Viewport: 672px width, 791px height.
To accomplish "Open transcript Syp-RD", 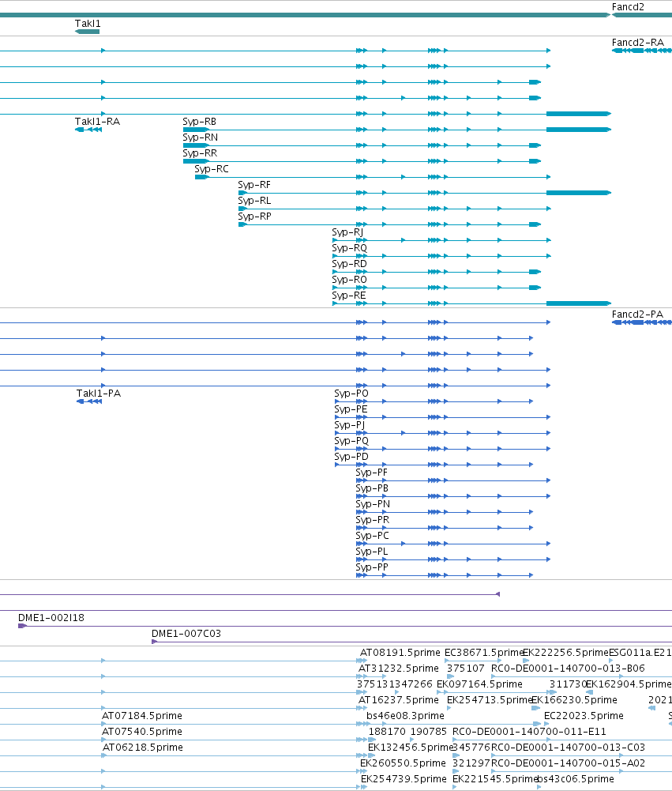I will (349, 264).
